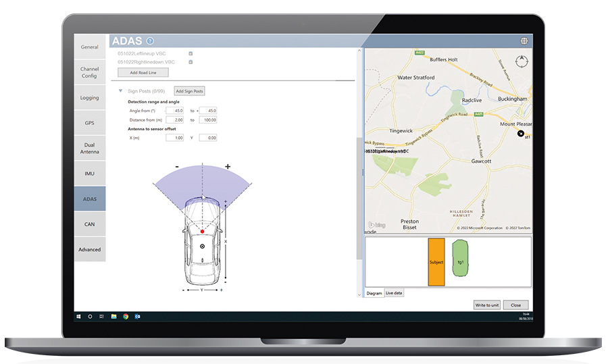Image resolution: width=608 pixels, height=364 pixels.
Task: Open Chrome from the Windows taskbar
Action: click(x=126, y=316)
